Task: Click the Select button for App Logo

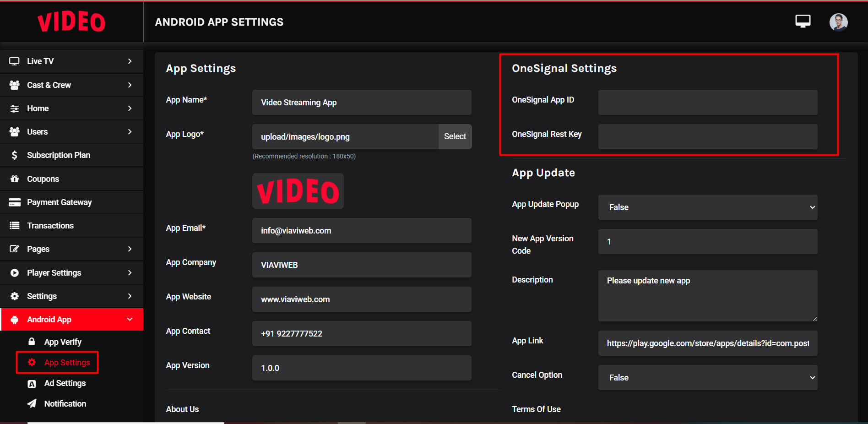Action: (x=455, y=136)
